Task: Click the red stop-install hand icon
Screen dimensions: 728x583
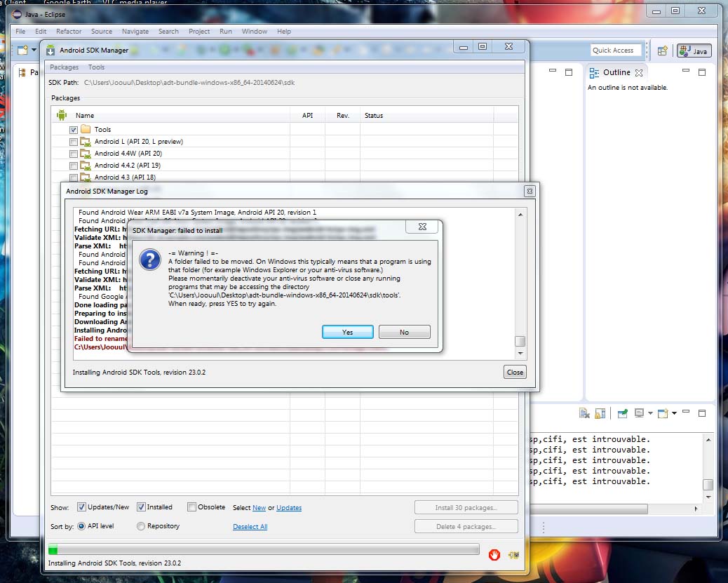Action: tap(494, 554)
